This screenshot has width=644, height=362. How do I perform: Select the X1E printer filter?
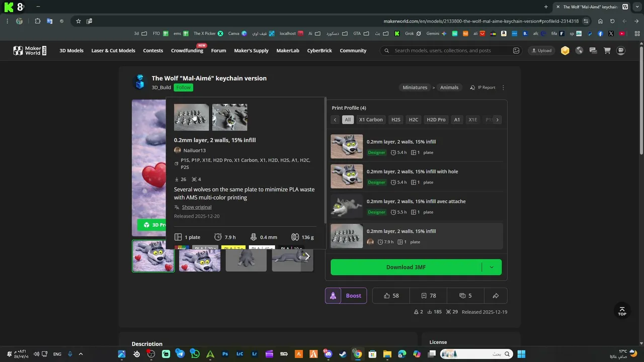point(473,120)
